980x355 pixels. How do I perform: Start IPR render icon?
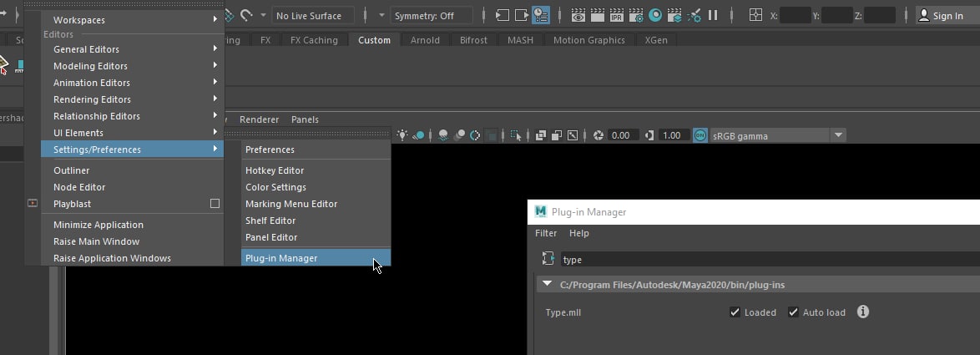(617, 15)
